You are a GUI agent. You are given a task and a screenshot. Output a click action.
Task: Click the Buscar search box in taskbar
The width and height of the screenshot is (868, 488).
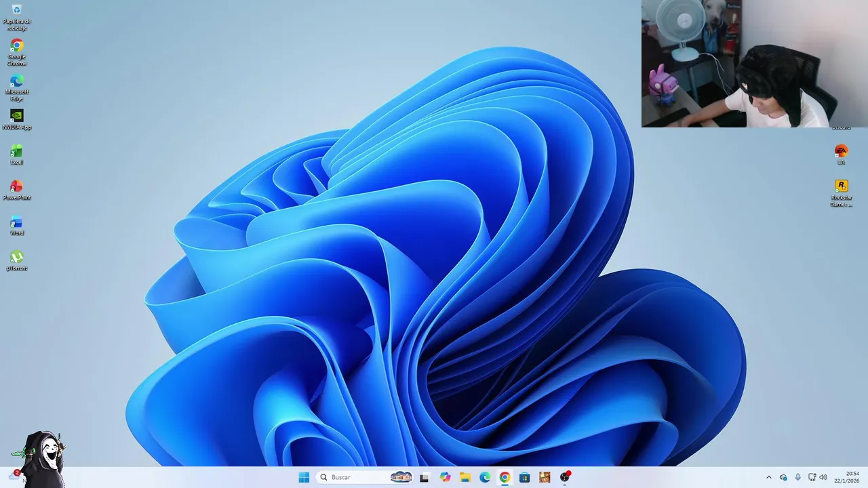click(x=365, y=477)
